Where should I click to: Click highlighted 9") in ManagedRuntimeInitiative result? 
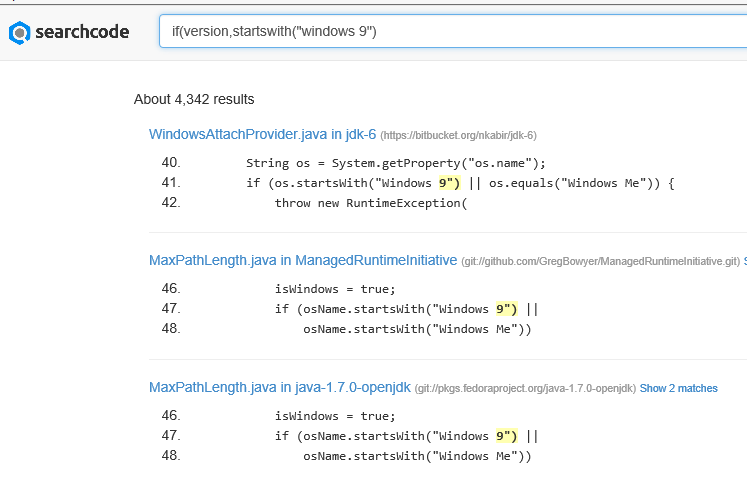pyautogui.click(x=507, y=309)
